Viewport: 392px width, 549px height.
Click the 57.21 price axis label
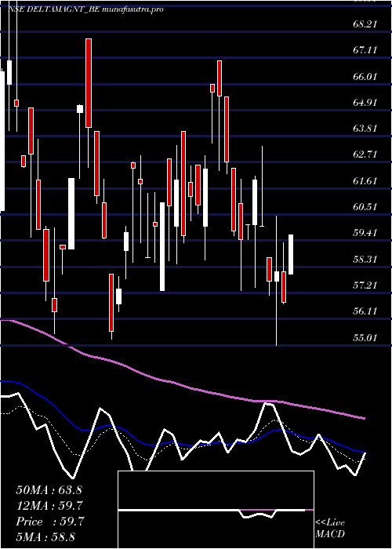(365, 285)
